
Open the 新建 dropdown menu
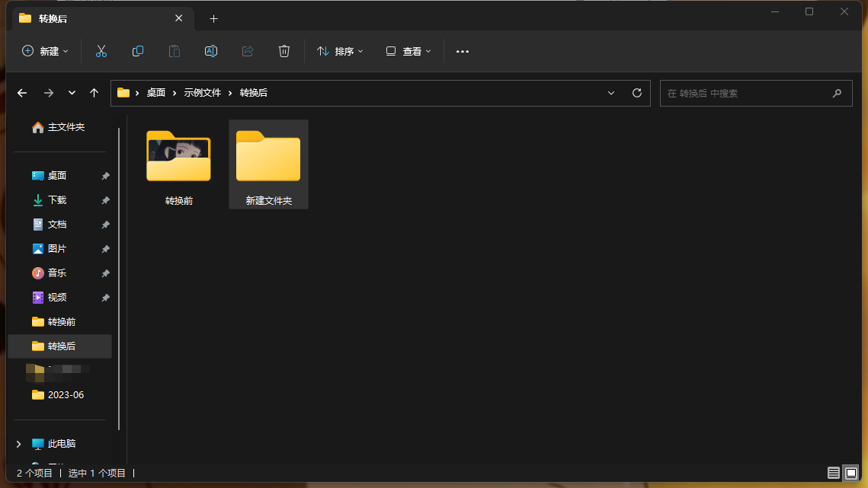tap(45, 51)
